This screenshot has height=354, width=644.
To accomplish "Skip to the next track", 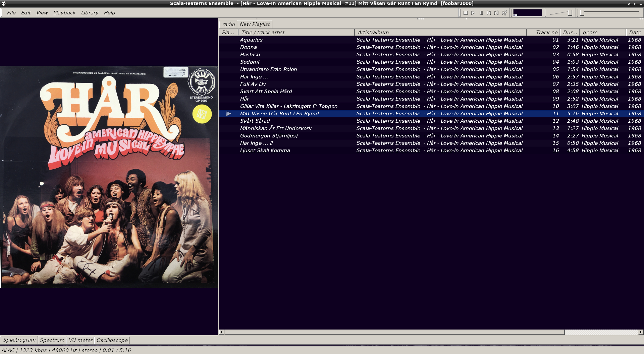I will [496, 13].
